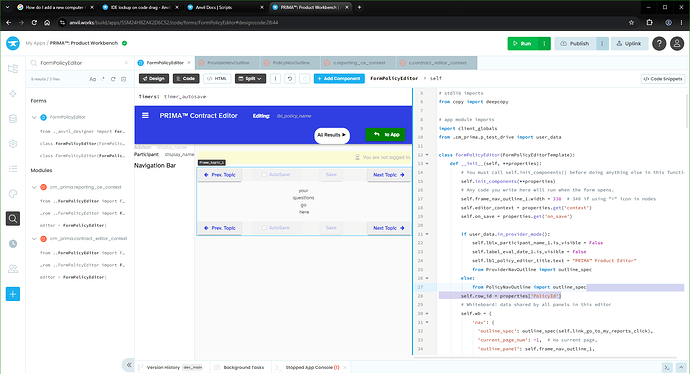The height and width of the screenshot is (374, 690).
Task: Switch to PolicyNavOutline editor tab
Action: click(x=290, y=63)
